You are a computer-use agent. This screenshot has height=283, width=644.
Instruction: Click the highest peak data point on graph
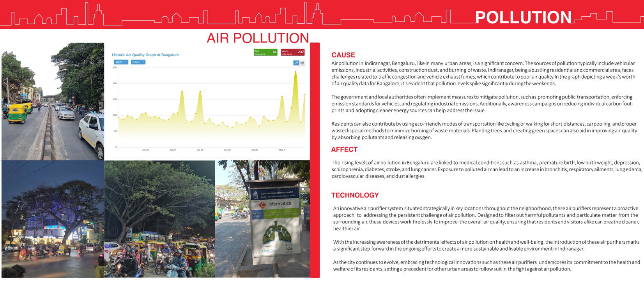pyautogui.click(x=295, y=72)
